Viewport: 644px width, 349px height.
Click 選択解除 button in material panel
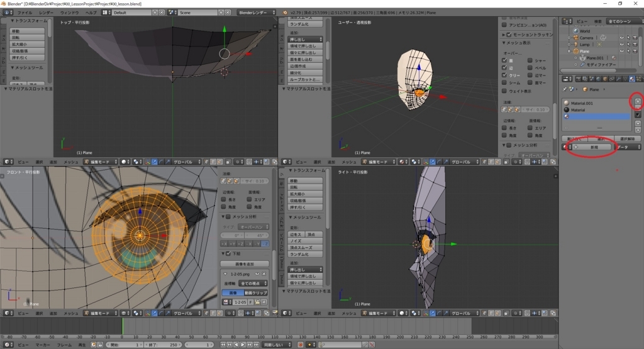(627, 139)
